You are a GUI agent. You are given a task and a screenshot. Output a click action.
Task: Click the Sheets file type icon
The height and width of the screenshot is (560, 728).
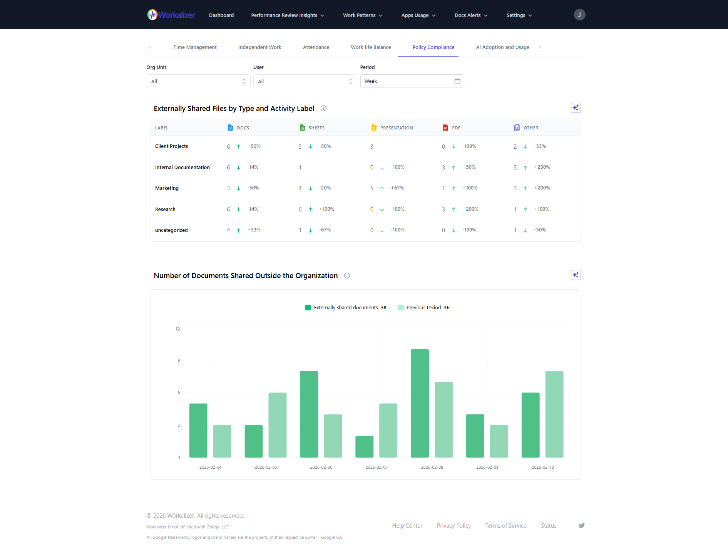(303, 127)
